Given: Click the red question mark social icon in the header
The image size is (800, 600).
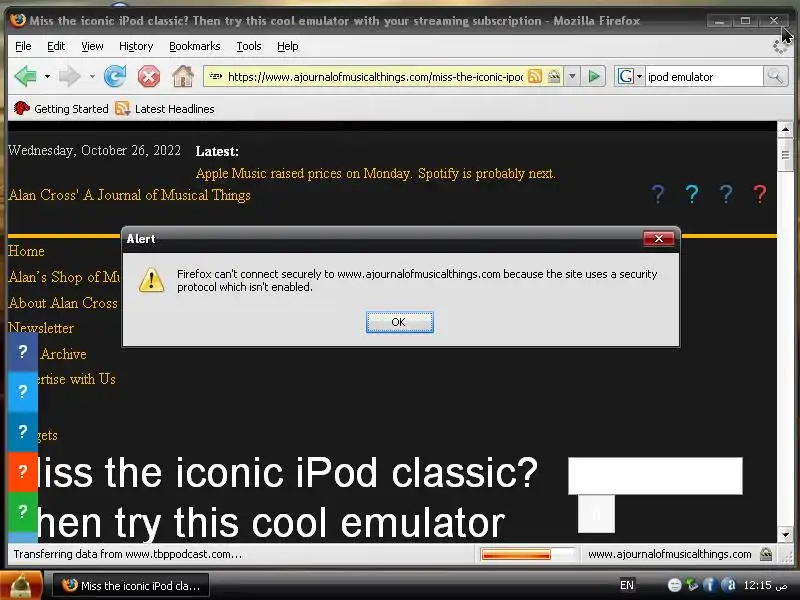Looking at the screenshot, I should (760, 194).
